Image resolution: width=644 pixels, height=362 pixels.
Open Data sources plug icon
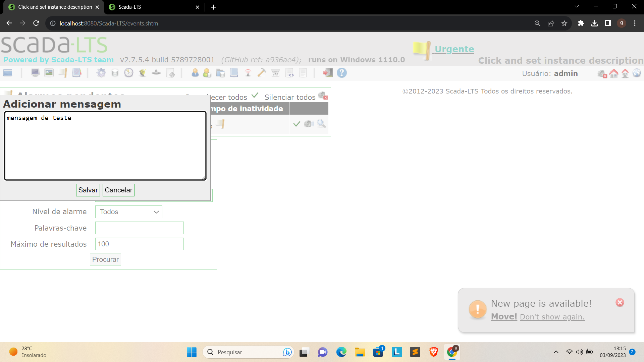tap(142, 73)
